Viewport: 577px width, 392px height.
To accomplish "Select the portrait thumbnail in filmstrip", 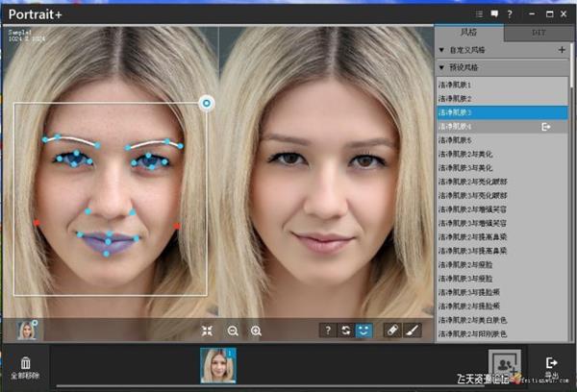I will (x=217, y=365).
